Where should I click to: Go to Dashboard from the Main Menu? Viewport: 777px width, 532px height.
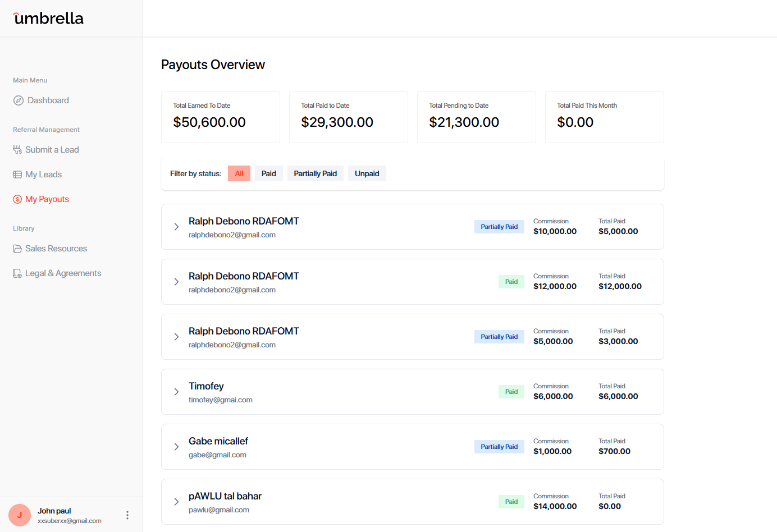47,100
